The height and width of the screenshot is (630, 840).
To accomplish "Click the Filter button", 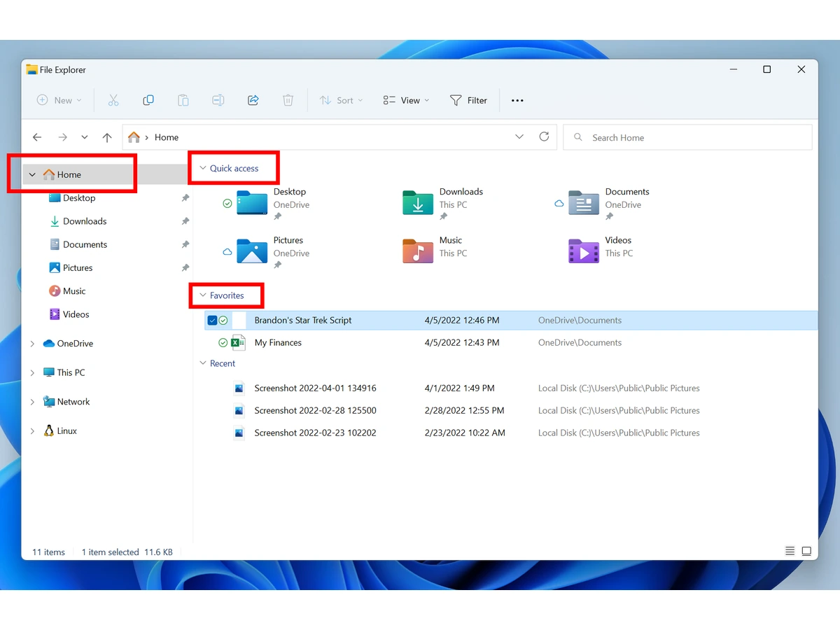I will pyautogui.click(x=468, y=100).
